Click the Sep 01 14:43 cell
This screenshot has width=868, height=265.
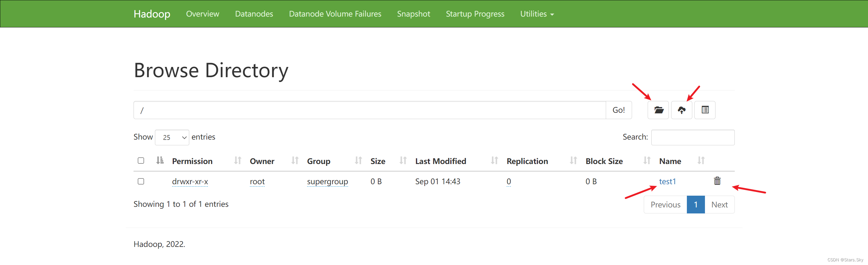coord(437,181)
